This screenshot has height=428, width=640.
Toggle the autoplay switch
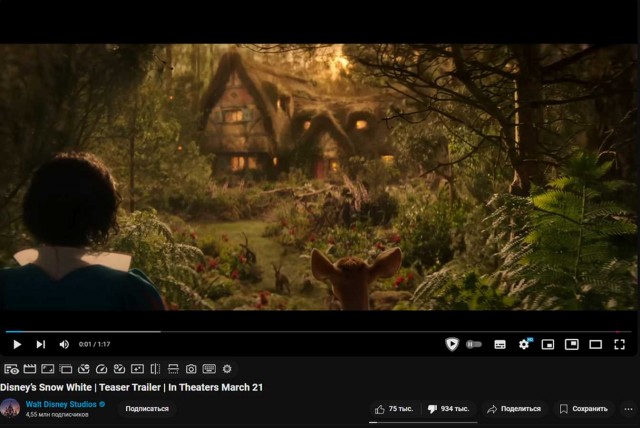pyautogui.click(x=474, y=344)
